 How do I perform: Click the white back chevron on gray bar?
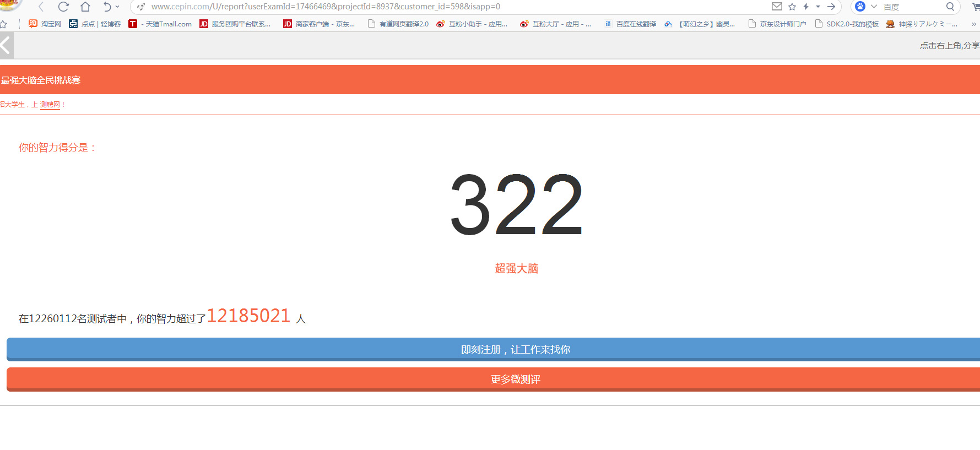[6, 45]
